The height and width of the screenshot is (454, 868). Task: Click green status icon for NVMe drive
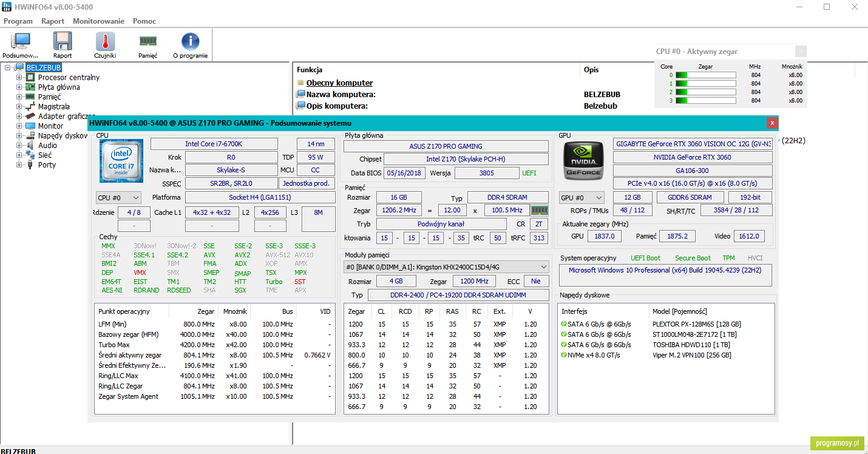pyautogui.click(x=564, y=355)
